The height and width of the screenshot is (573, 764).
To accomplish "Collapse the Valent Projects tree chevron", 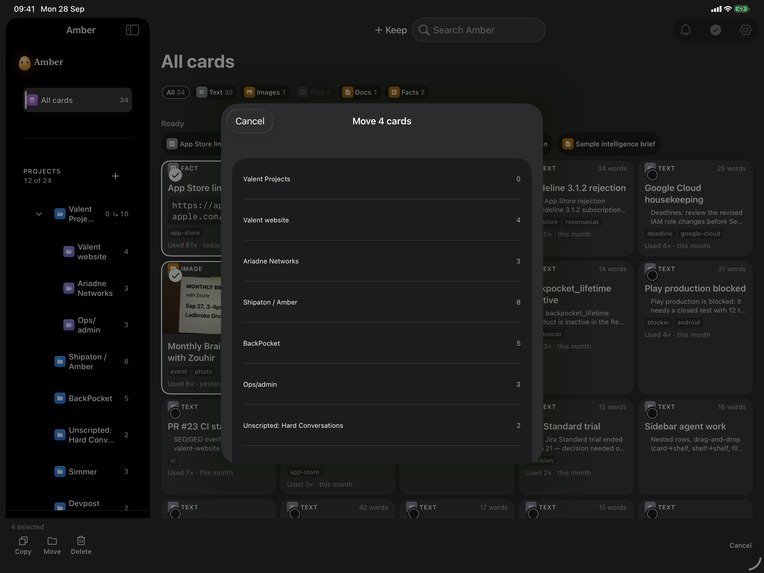I will click(39, 214).
